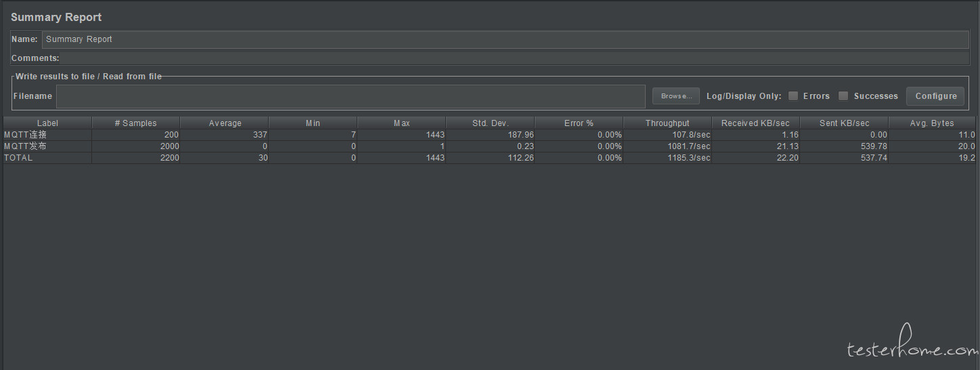This screenshot has width=980, height=370.
Task: Click avg. bytes value 11.0
Action: [x=966, y=135]
